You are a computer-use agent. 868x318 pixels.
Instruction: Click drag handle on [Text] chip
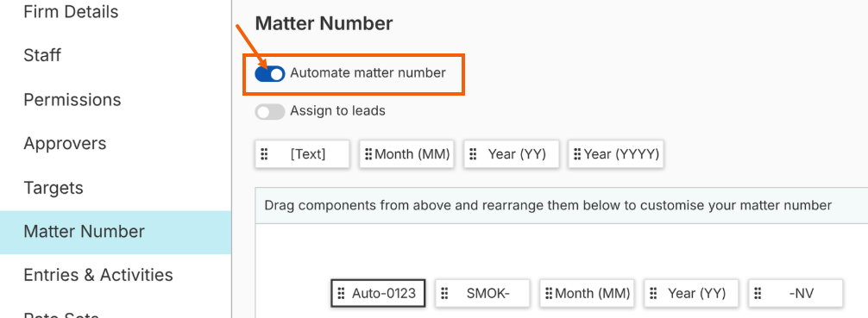coord(264,154)
